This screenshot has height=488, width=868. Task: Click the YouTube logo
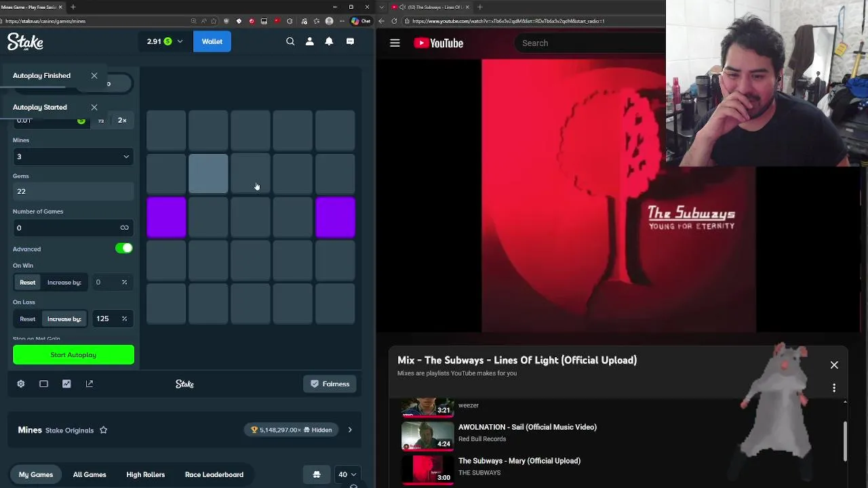pos(439,43)
